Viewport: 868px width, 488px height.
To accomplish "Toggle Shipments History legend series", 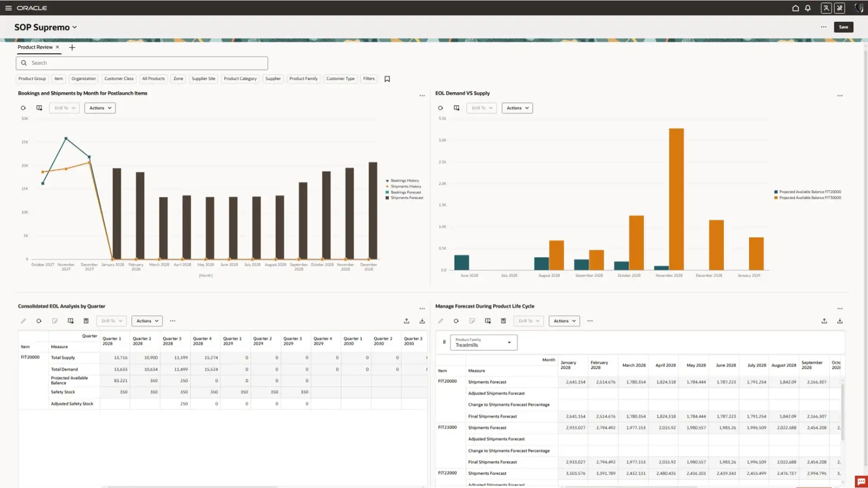I will pyautogui.click(x=406, y=186).
